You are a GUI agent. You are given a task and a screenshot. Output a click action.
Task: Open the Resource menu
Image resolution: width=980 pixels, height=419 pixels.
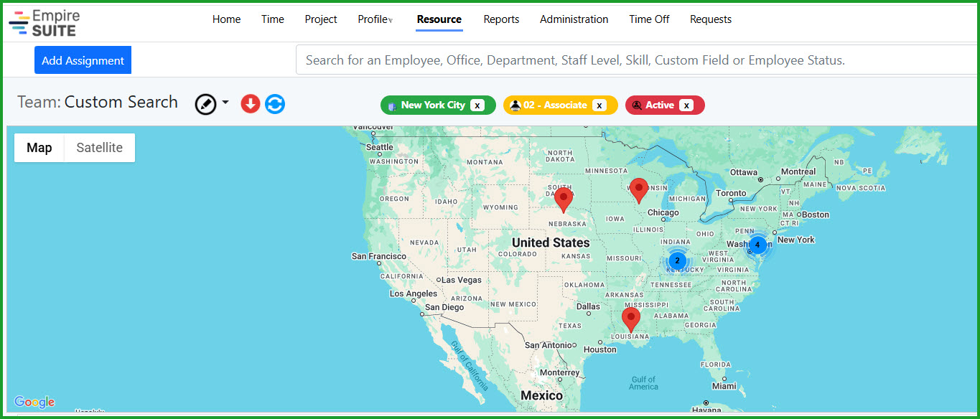click(x=439, y=19)
